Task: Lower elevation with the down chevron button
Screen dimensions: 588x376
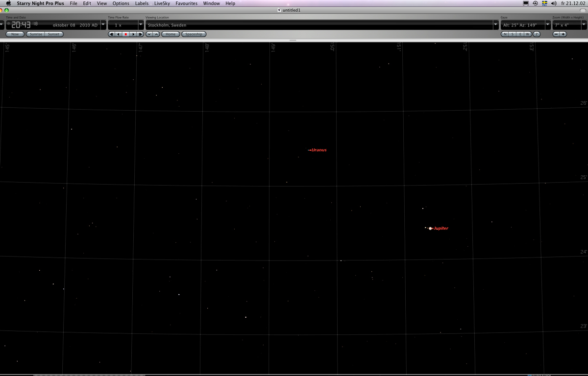Action: pyautogui.click(x=149, y=34)
